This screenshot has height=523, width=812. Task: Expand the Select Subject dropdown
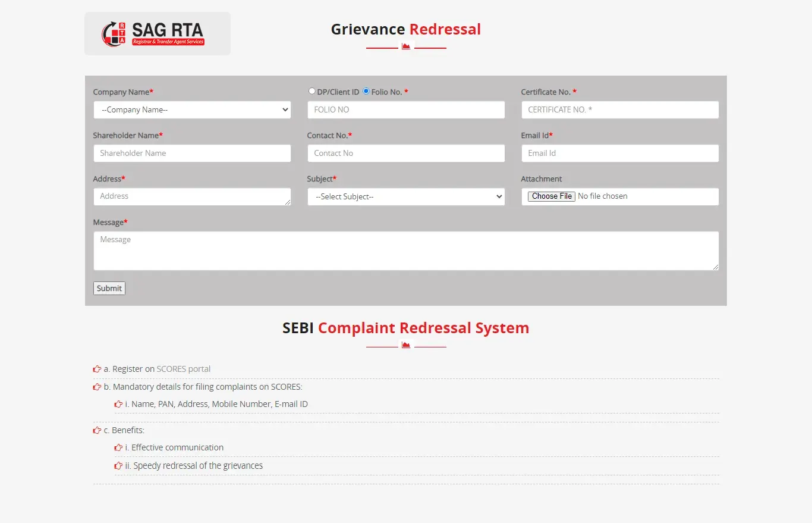pos(406,197)
